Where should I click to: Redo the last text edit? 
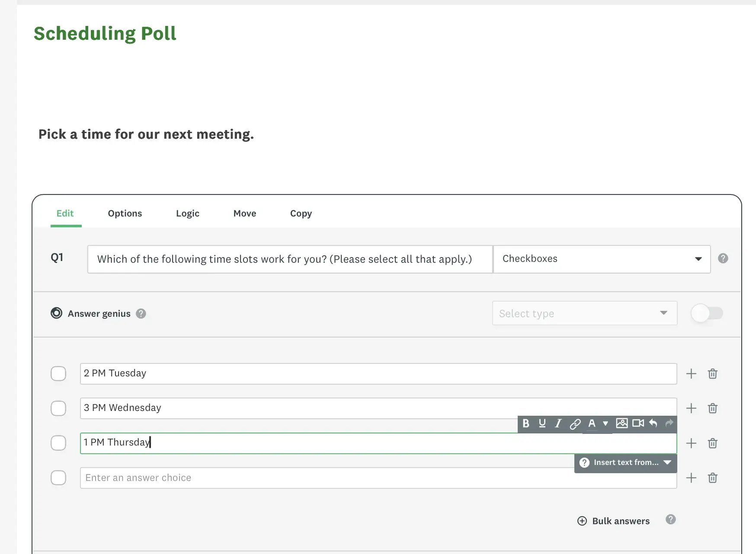[669, 424]
